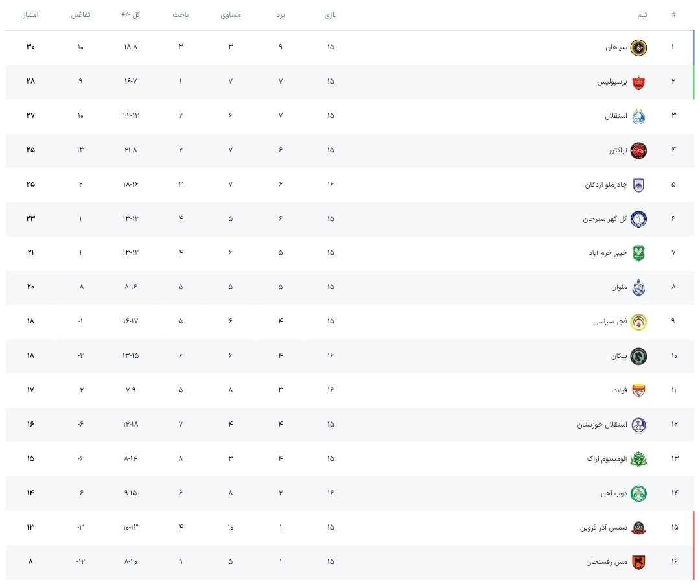
Task: Open the آلومینیوم اراک team name link
Action: pos(607,459)
